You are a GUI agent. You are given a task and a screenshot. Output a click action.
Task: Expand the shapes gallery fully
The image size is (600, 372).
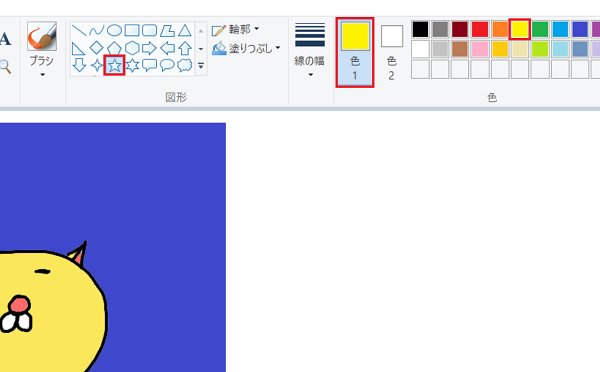201,66
